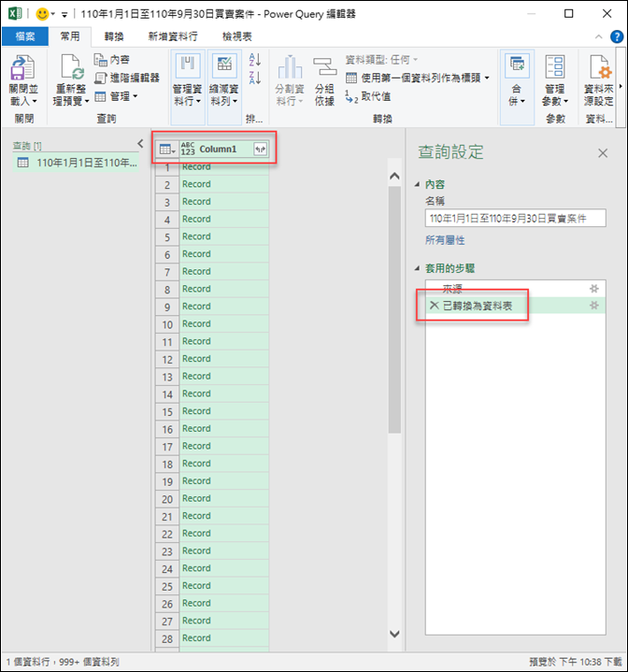Image resolution: width=628 pixels, height=672 pixels.
Task: Click Manage Columns (管理資料行) icon
Action: [188, 65]
